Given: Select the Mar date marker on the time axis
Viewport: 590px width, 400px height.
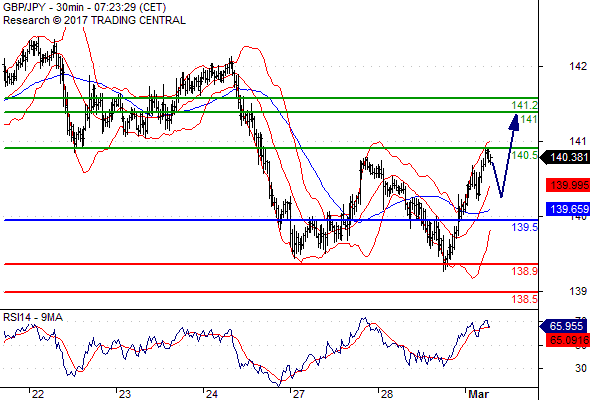Looking at the screenshot, I should 478,394.
